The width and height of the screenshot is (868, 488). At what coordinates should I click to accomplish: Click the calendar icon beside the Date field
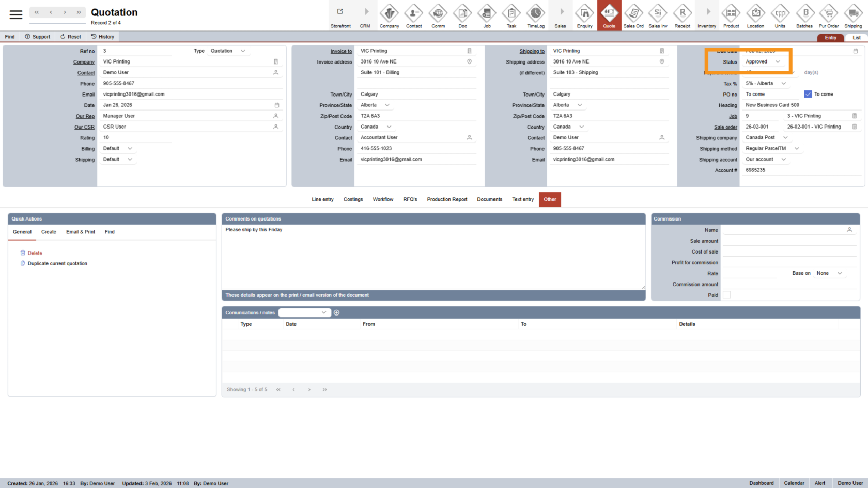276,105
